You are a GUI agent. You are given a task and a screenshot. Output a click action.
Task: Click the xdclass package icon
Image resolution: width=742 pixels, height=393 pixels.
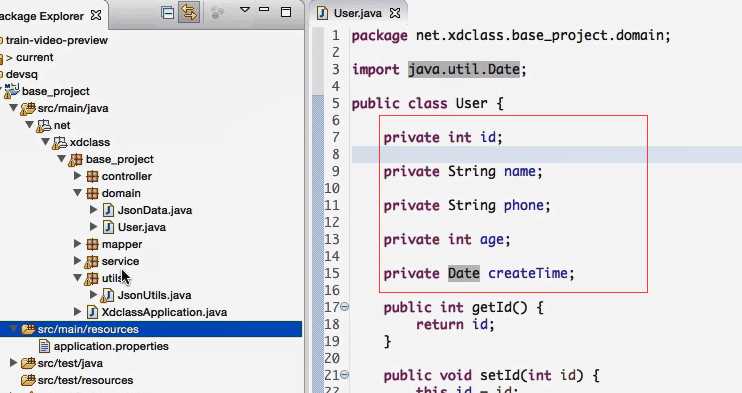coord(60,143)
